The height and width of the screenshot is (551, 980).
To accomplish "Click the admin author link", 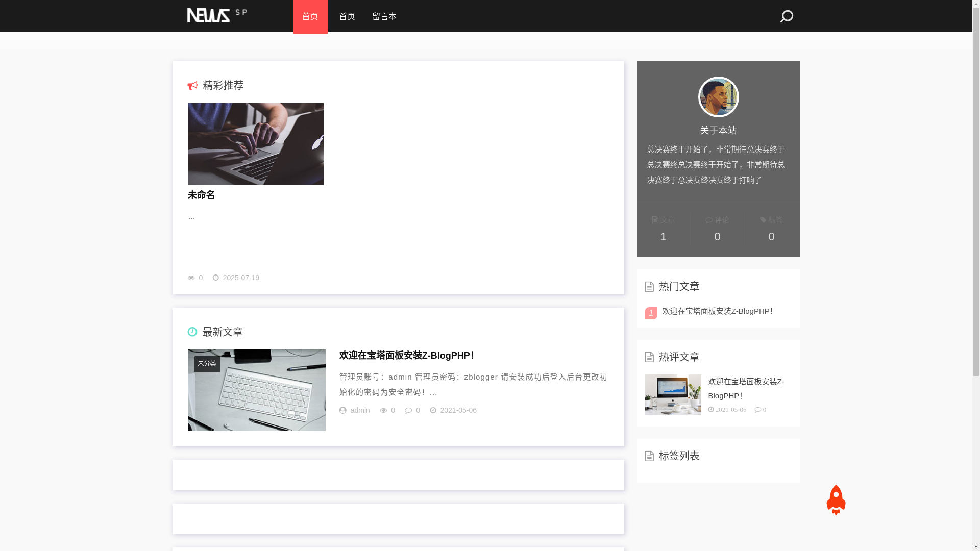I will click(x=360, y=410).
